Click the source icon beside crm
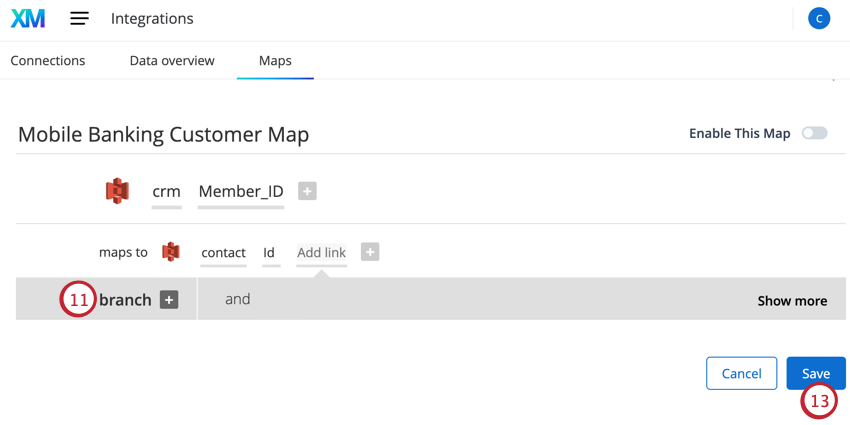The image size is (850, 425). click(x=117, y=191)
